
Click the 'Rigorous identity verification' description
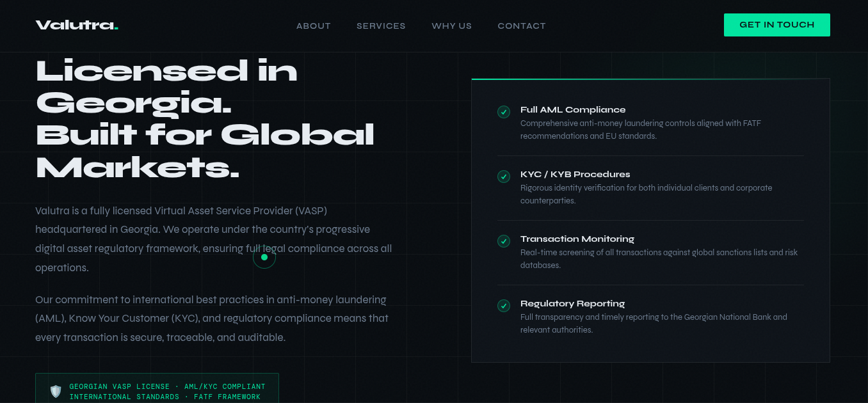pyautogui.click(x=647, y=194)
